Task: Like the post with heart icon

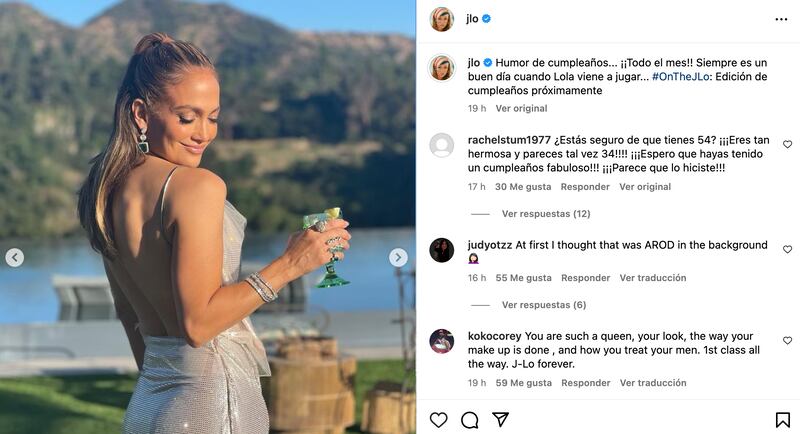Action: (438, 420)
